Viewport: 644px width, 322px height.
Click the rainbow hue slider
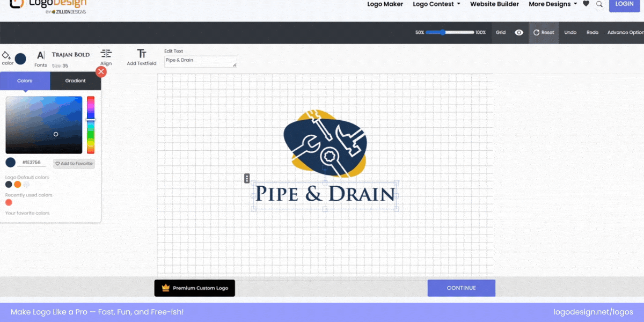[x=91, y=125]
